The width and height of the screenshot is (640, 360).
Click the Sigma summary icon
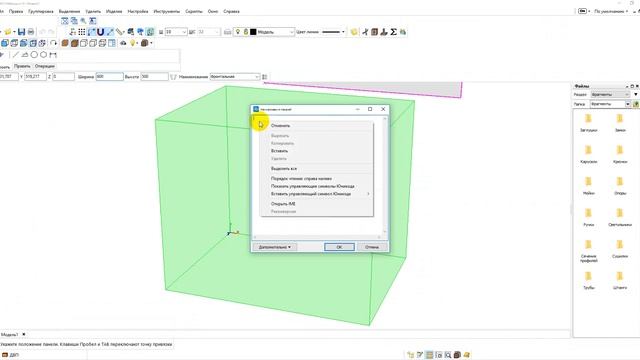393,32
